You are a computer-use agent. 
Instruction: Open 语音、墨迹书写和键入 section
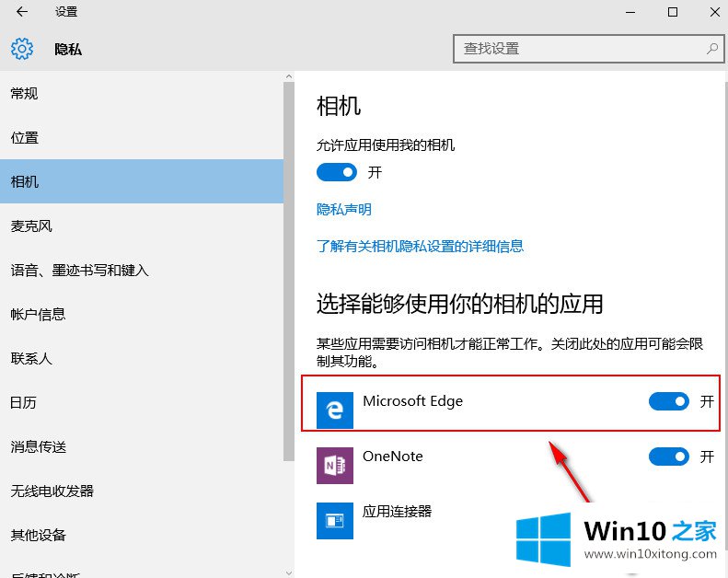pos(142,271)
